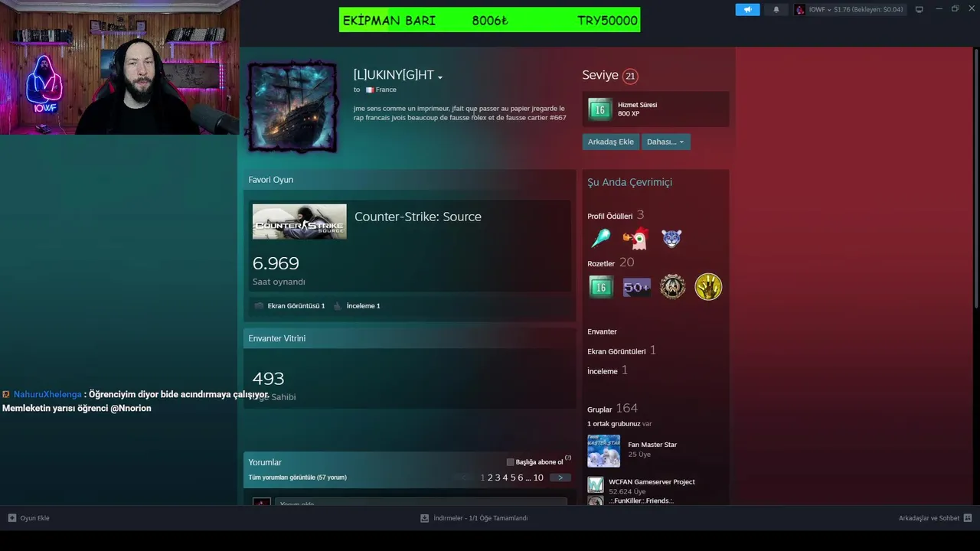Screen dimensions: 980x551
Task: Click the 16-year Hizmet Süresi badge
Action: tap(600, 109)
